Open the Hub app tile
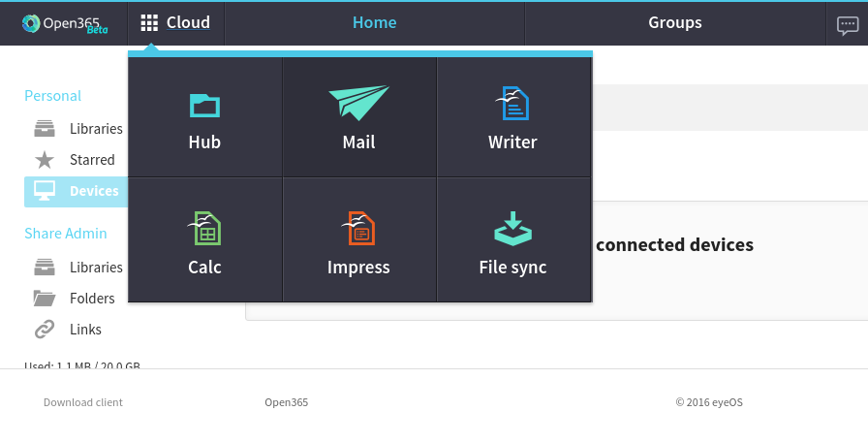The width and height of the screenshot is (868, 443). tap(204, 117)
